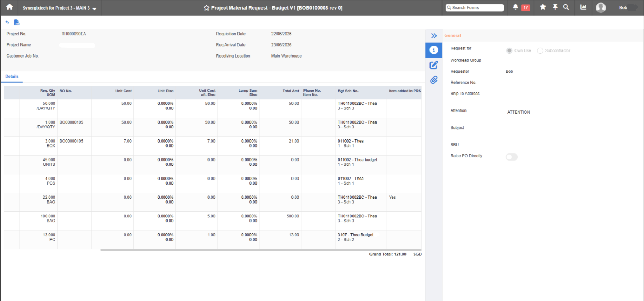Screen dimensions: 644x301
Task: Export the request as PDF icon
Action: point(17,22)
